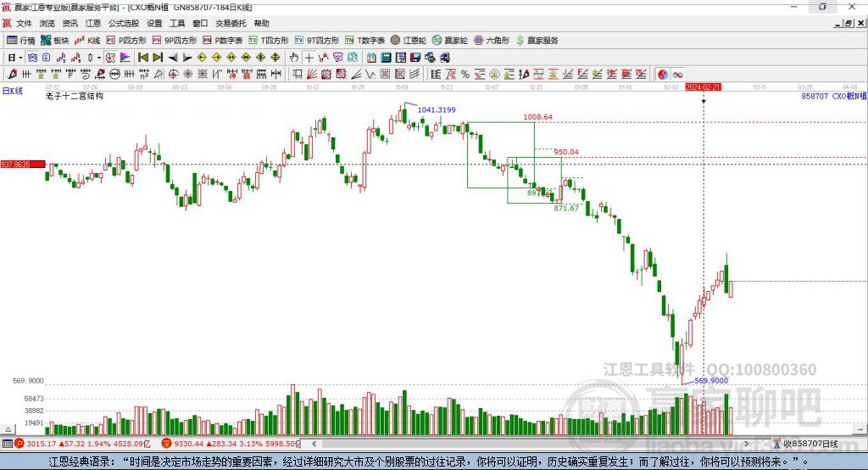The height and width of the screenshot is (470, 868).
Task: Open the T数字表 tool
Action: 364,41
